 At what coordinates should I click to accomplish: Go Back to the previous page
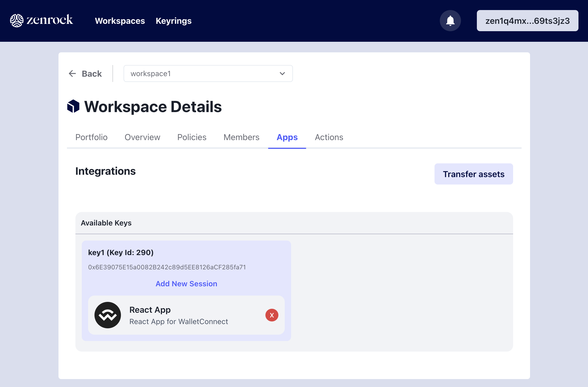coord(85,73)
